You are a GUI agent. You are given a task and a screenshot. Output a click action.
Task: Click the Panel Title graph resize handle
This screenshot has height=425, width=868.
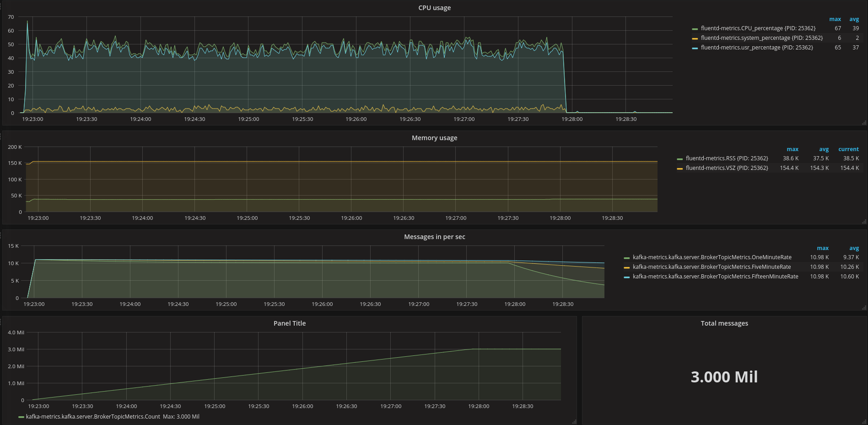coord(574,422)
